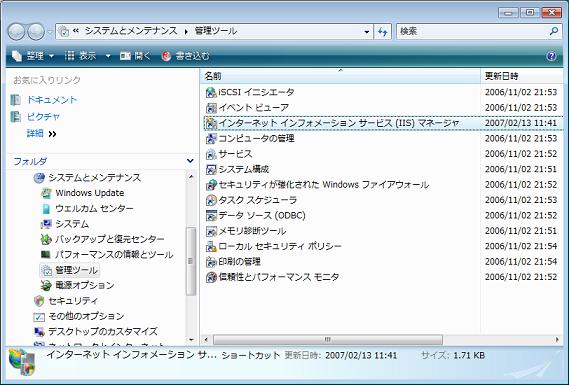Click the Back navigation button
This screenshot has width=569, height=385.
(x=16, y=32)
